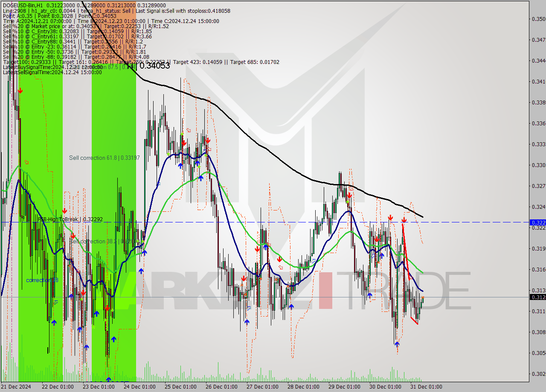Image resolution: width=546 pixels, height=392 pixels.
Task: Click the 0.333 price axis label
Action: [x=538, y=144]
